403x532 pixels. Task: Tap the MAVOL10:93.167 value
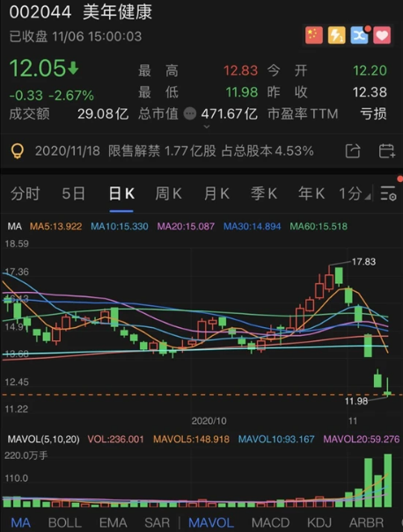pos(276,440)
